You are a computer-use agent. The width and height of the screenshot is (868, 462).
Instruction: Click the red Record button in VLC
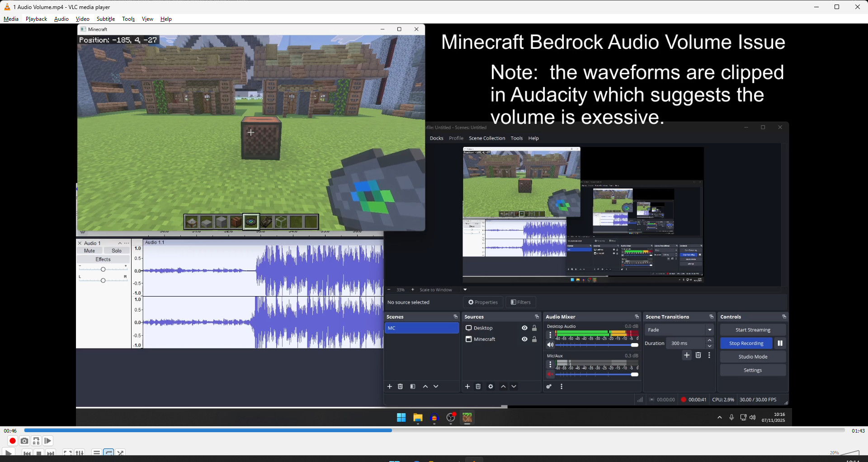[x=13, y=441]
